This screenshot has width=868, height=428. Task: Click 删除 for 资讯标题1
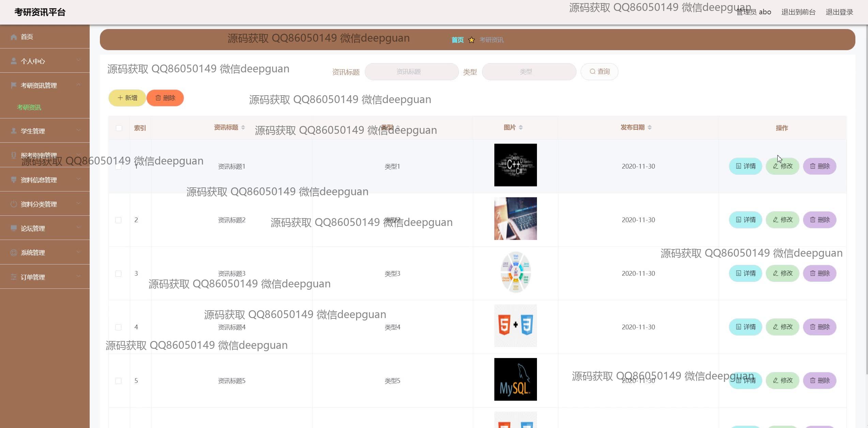[x=820, y=166]
